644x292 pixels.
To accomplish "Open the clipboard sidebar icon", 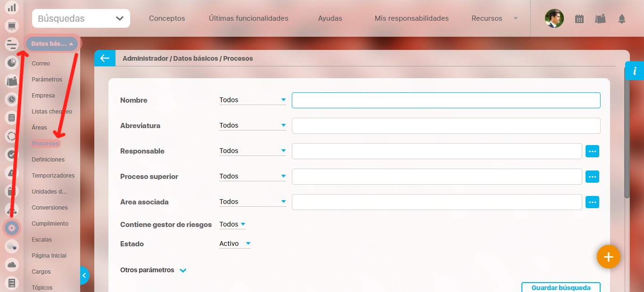I will click(x=12, y=191).
